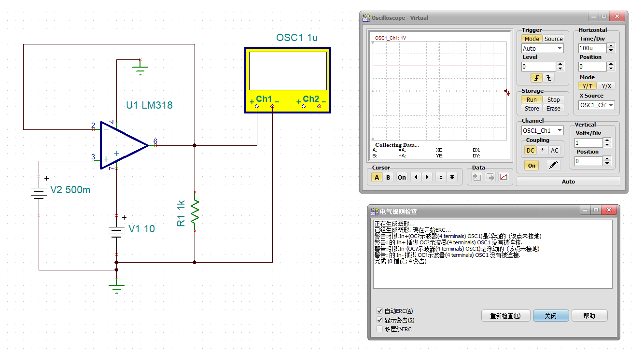This screenshot has height=352, width=644.
Task: Select the OSC1 oscilloscope instrument screen
Action: tap(288, 70)
